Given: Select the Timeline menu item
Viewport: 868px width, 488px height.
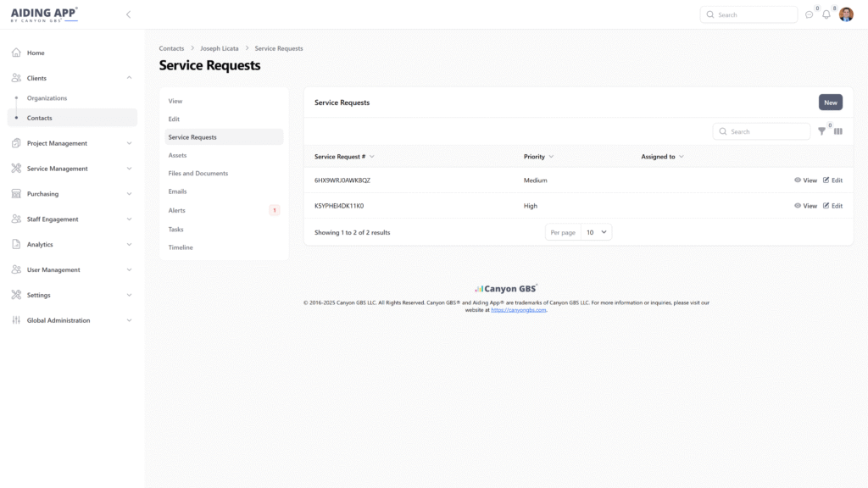Looking at the screenshot, I should tap(181, 247).
